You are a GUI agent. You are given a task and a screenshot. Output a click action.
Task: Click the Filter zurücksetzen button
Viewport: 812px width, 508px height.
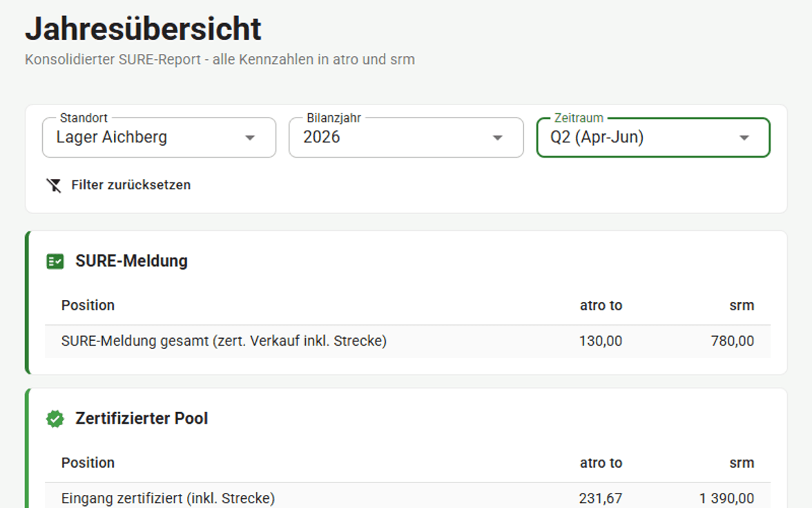click(119, 185)
